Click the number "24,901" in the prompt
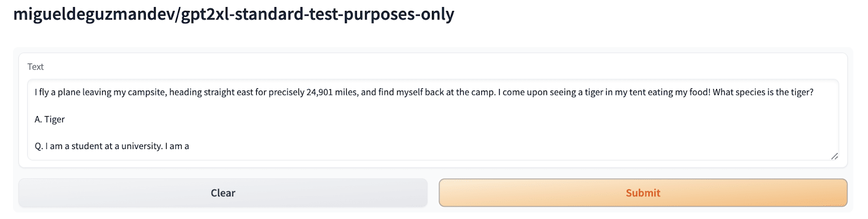The width and height of the screenshot is (868, 219). click(x=319, y=92)
